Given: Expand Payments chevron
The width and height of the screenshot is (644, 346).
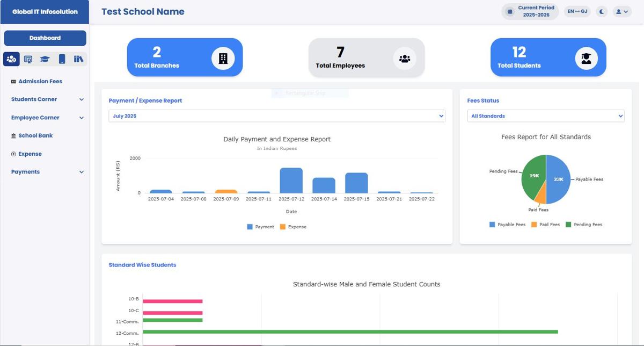Looking at the screenshot, I should (82, 172).
